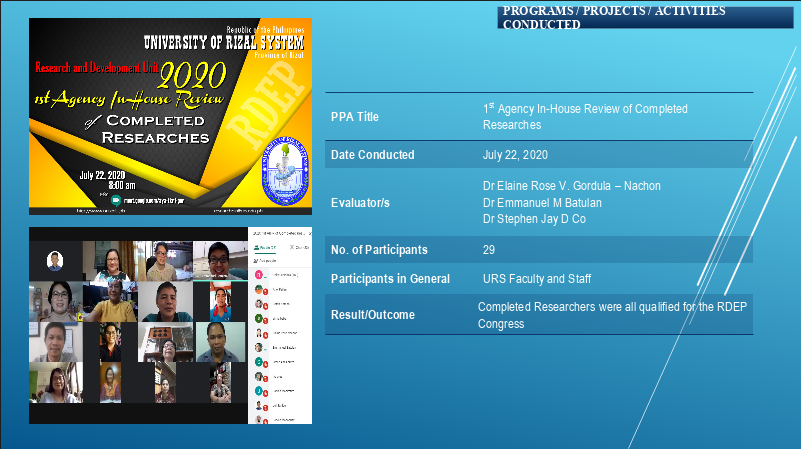Click the 'PPA Title' label cell
Image resolution: width=801 pixels, height=449 pixels.
355,117
